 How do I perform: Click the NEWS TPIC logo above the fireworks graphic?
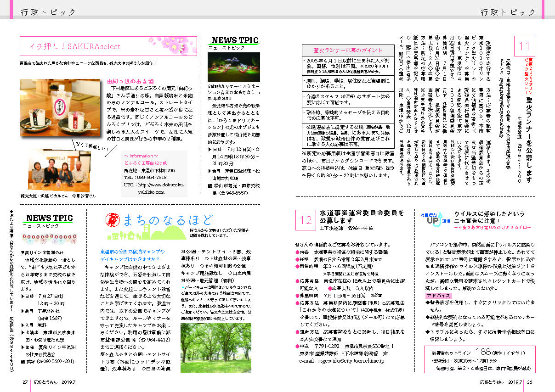tap(50, 218)
